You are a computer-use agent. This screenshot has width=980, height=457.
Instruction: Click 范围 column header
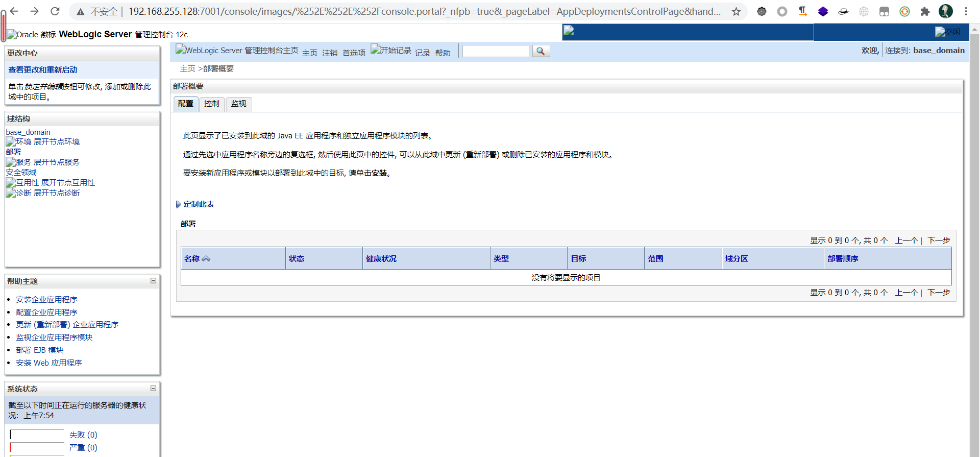(x=655, y=259)
